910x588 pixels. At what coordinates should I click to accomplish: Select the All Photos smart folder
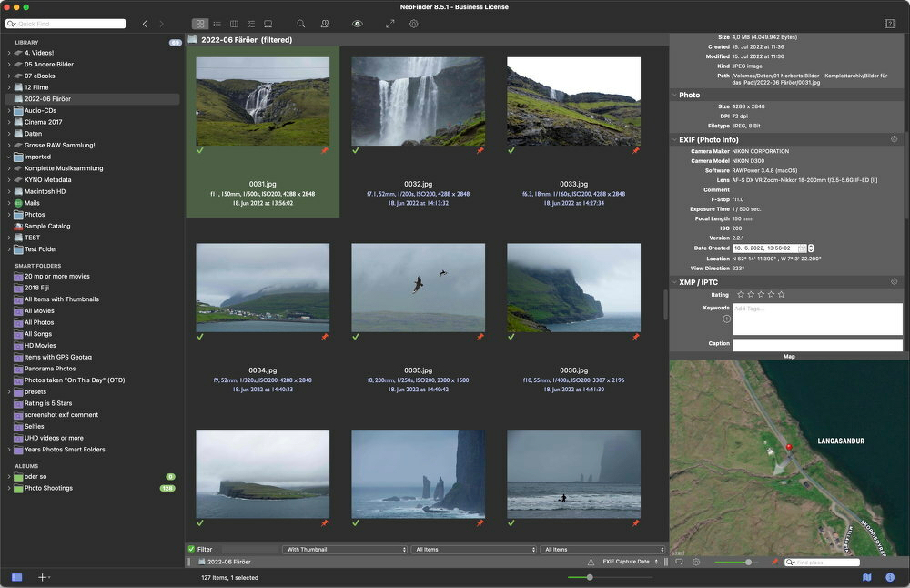39,322
